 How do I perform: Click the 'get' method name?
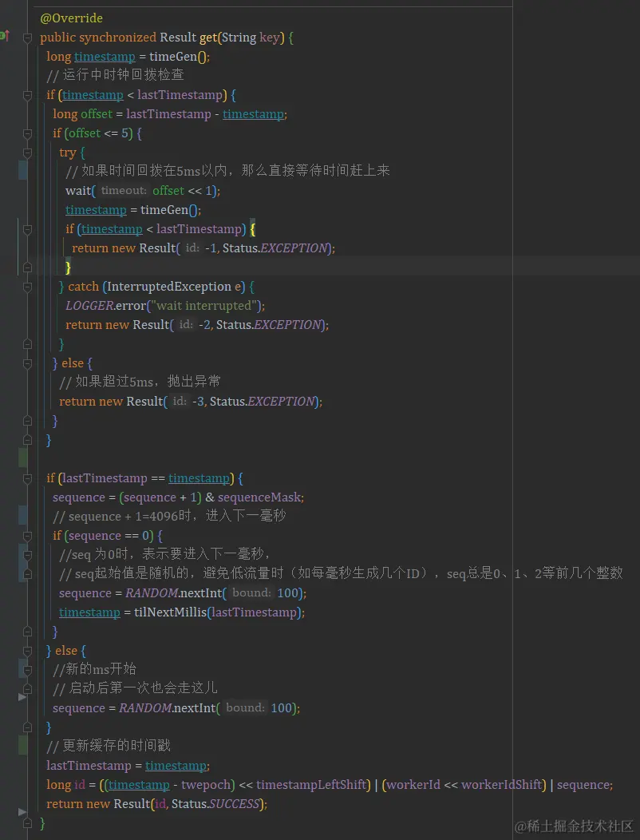click(x=208, y=38)
